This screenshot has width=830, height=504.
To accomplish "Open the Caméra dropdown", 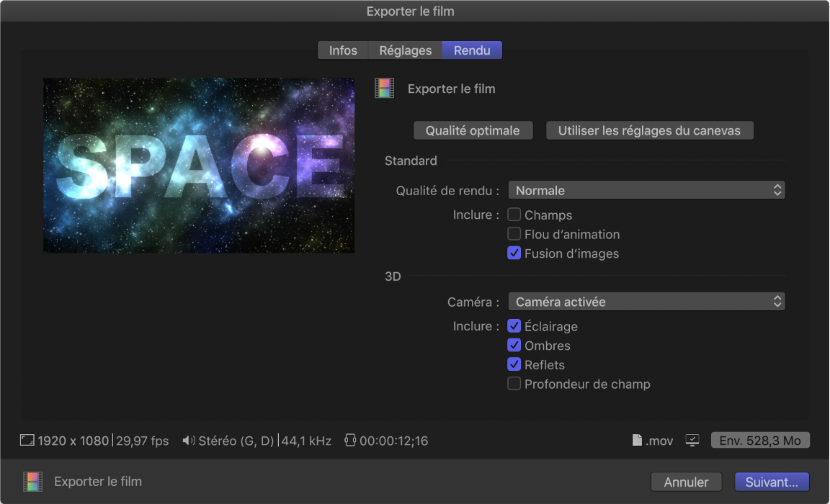I will pyautogui.click(x=646, y=301).
